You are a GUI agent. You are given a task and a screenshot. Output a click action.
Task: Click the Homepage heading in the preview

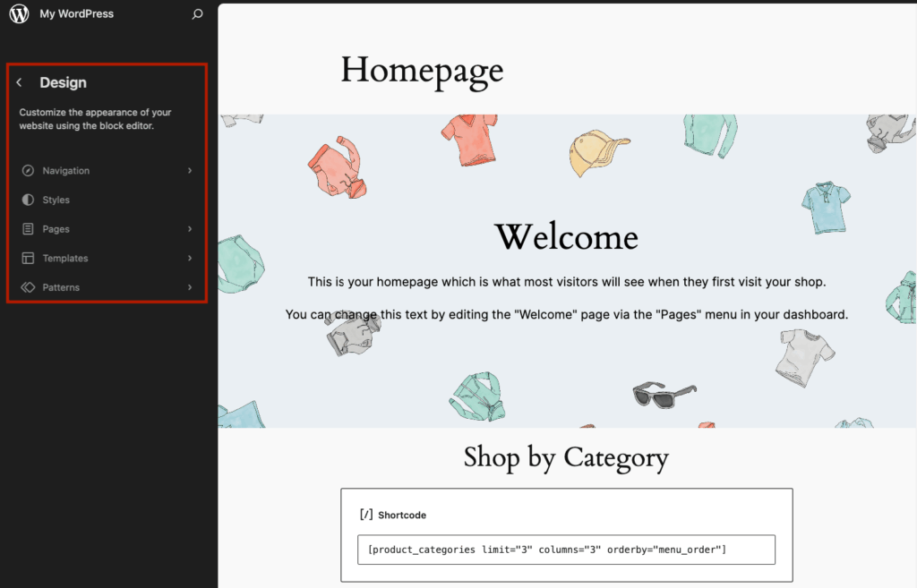pos(421,70)
